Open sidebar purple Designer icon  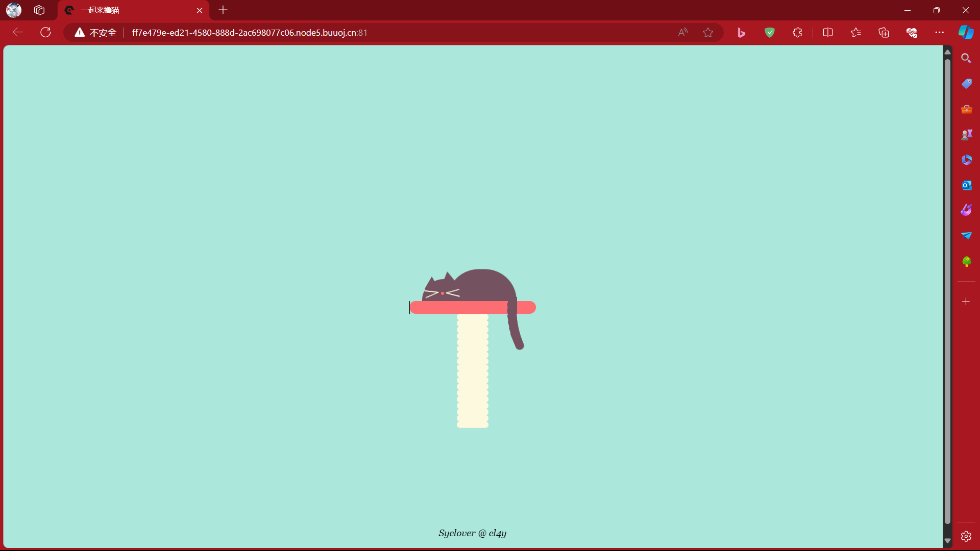pyautogui.click(x=966, y=210)
